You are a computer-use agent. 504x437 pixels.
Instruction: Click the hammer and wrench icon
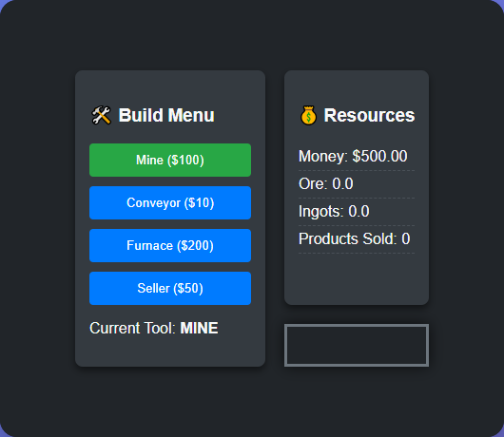coord(101,115)
